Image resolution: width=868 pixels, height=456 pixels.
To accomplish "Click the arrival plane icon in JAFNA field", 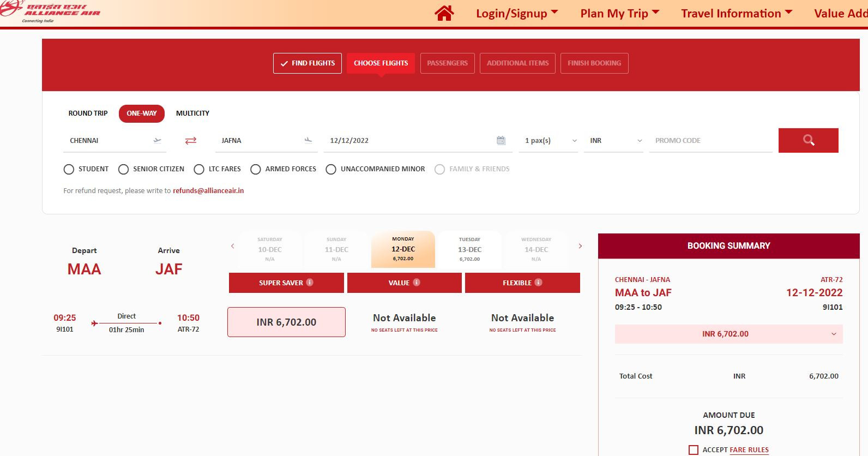I will (x=308, y=140).
